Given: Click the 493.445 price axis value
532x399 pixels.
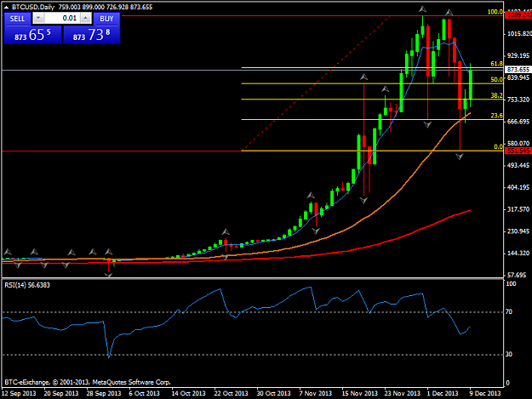Looking at the screenshot, I should (519, 165).
